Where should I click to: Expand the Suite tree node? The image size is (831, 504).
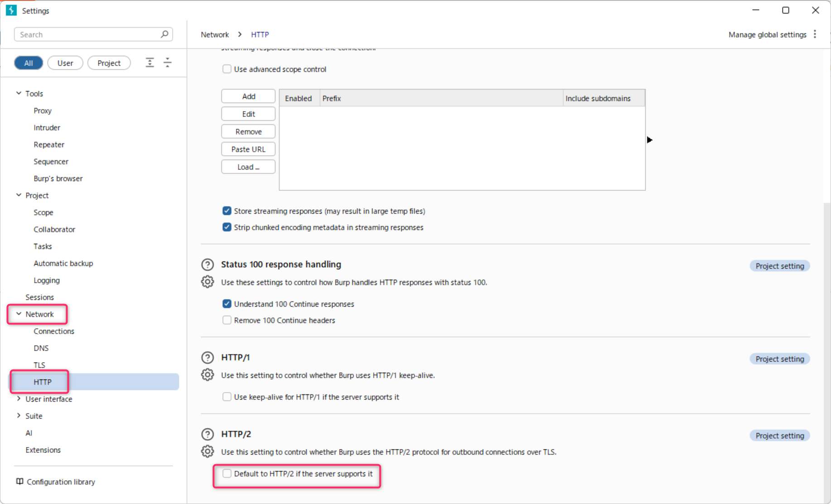(x=19, y=416)
